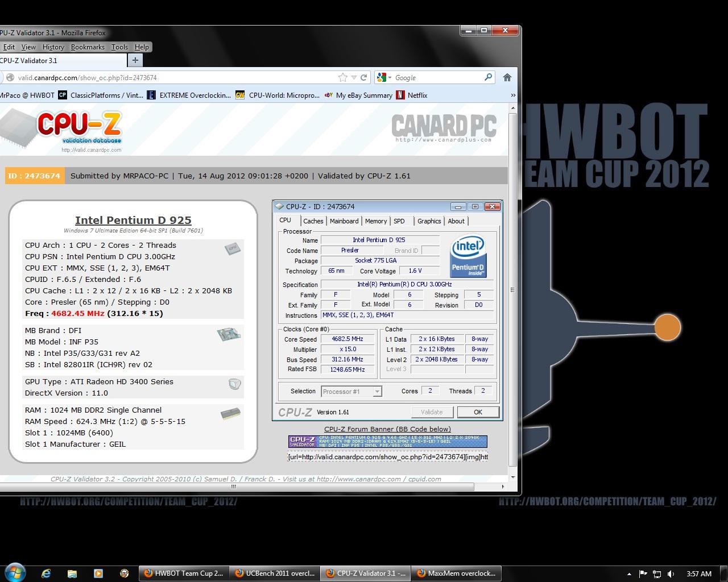Expand the URL history dropdown arrow
Screen dimensions: 728x582
pyautogui.click(x=354, y=77)
